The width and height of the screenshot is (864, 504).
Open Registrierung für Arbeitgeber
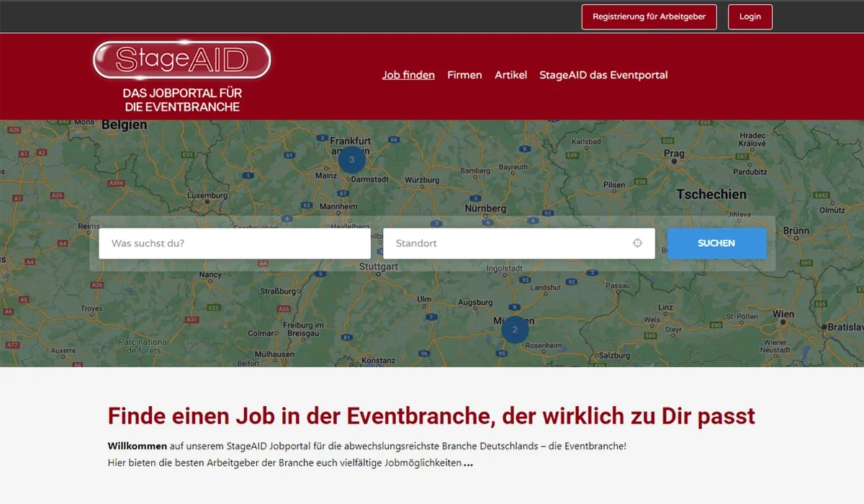(x=649, y=17)
